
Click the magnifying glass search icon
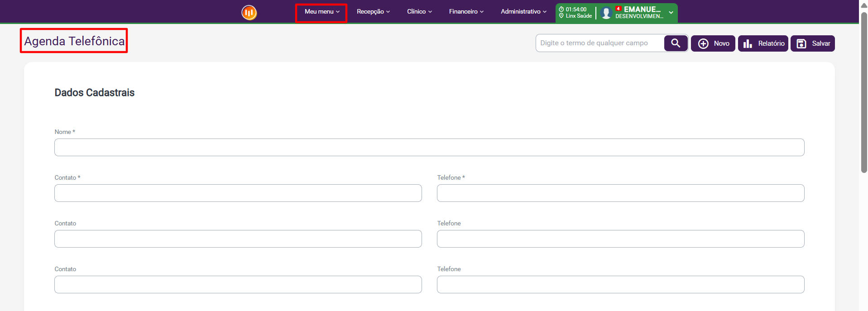(x=676, y=43)
